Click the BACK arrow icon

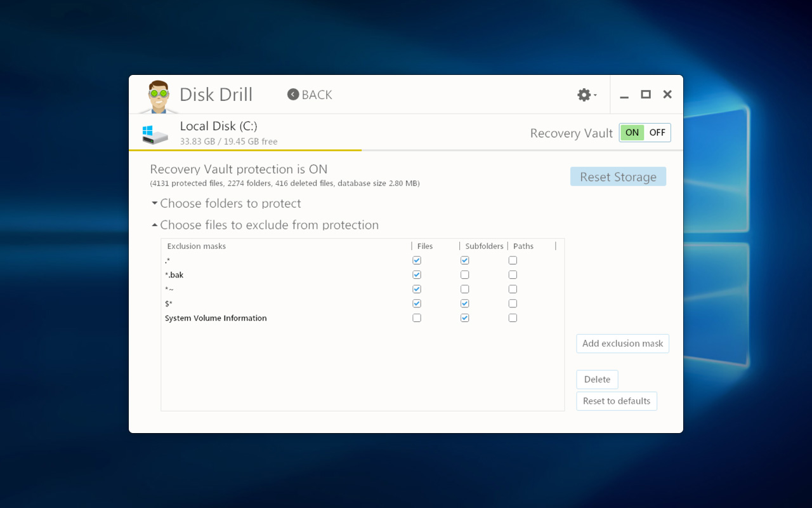pos(293,95)
